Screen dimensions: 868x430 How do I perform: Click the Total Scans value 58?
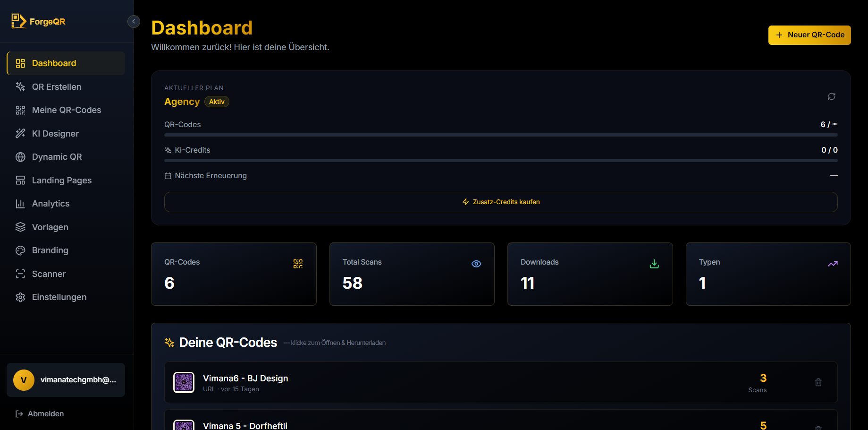(x=353, y=283)
